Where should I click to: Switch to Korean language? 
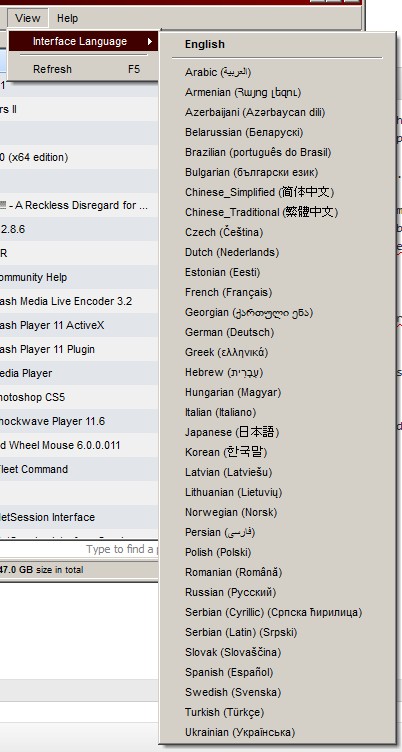277,452
